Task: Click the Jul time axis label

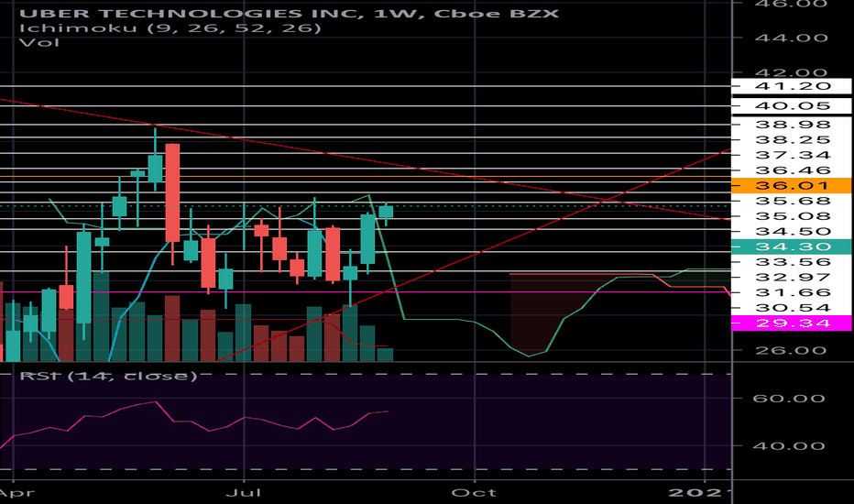Action: 244,493
